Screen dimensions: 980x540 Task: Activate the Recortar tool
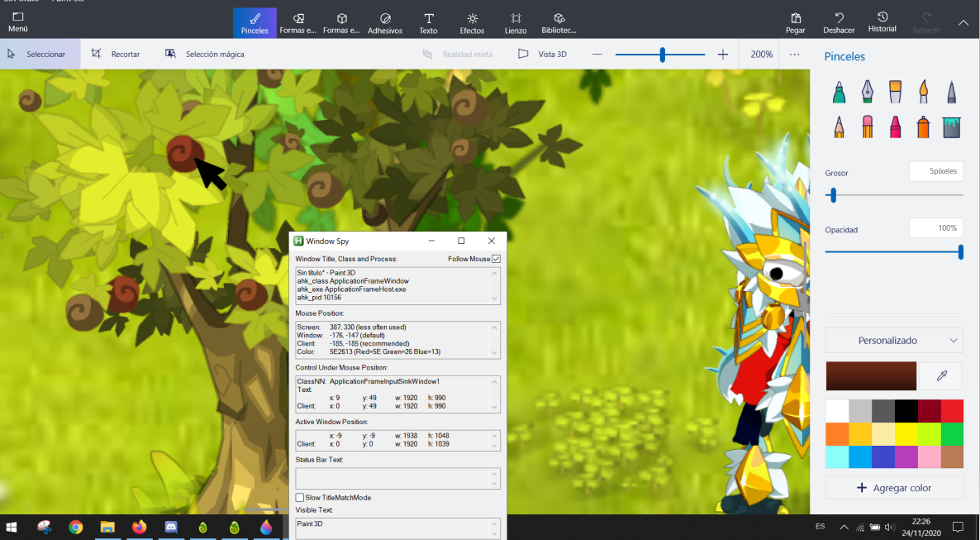116,54
